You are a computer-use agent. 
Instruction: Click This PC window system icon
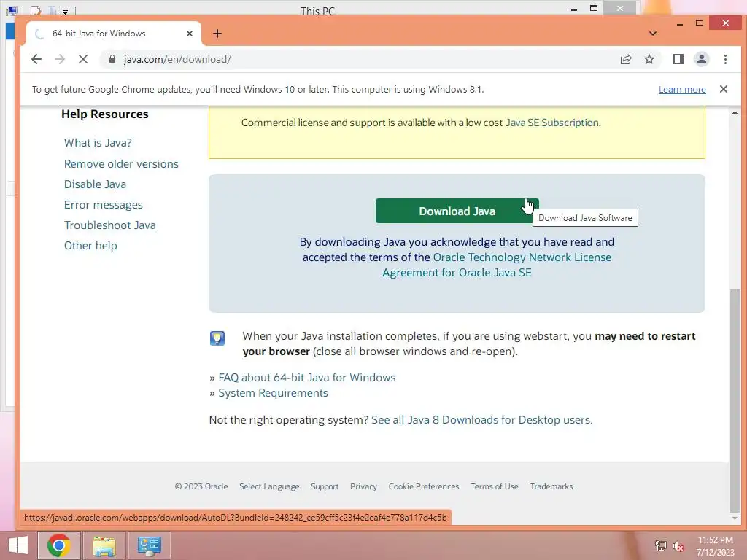point(12,10)
